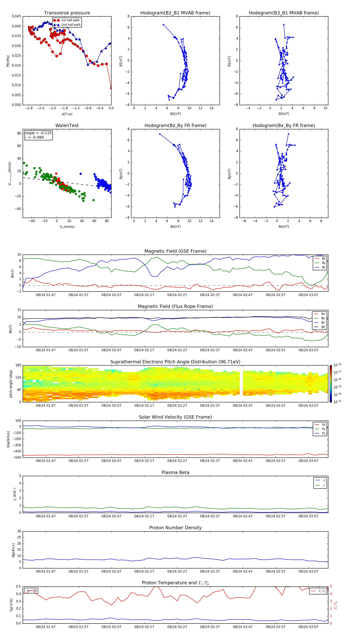This screenshot has width=351, height=644.
Task: Click the 'Plasma Beta' plot title
Action: point(175,472)
